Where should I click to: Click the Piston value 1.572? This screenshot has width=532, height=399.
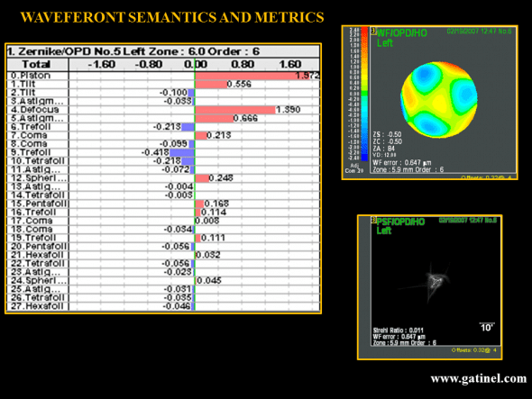point(307,76)
